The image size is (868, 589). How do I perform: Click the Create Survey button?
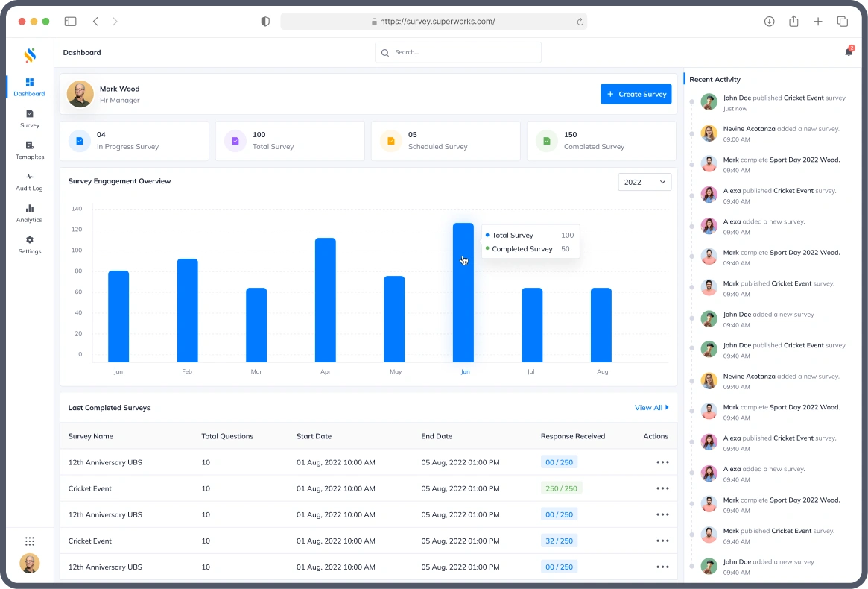[x=636, y=94]
